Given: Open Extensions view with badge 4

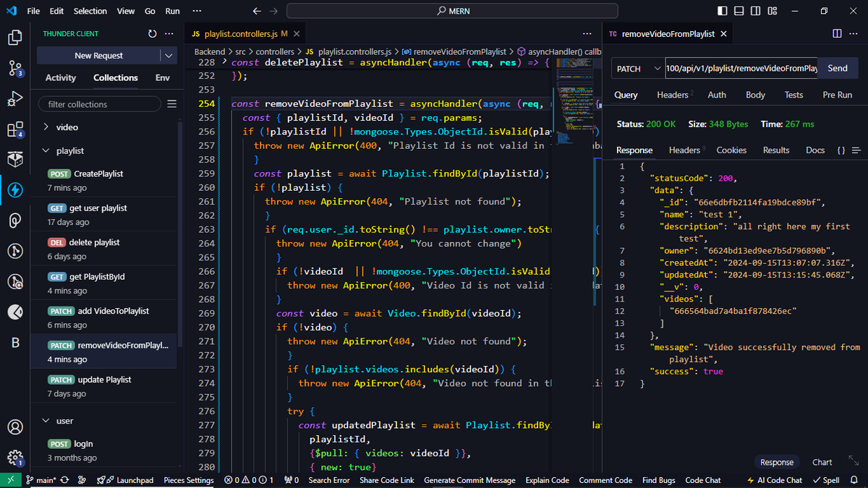Looking at the screenshot, I should pos(14,129).
